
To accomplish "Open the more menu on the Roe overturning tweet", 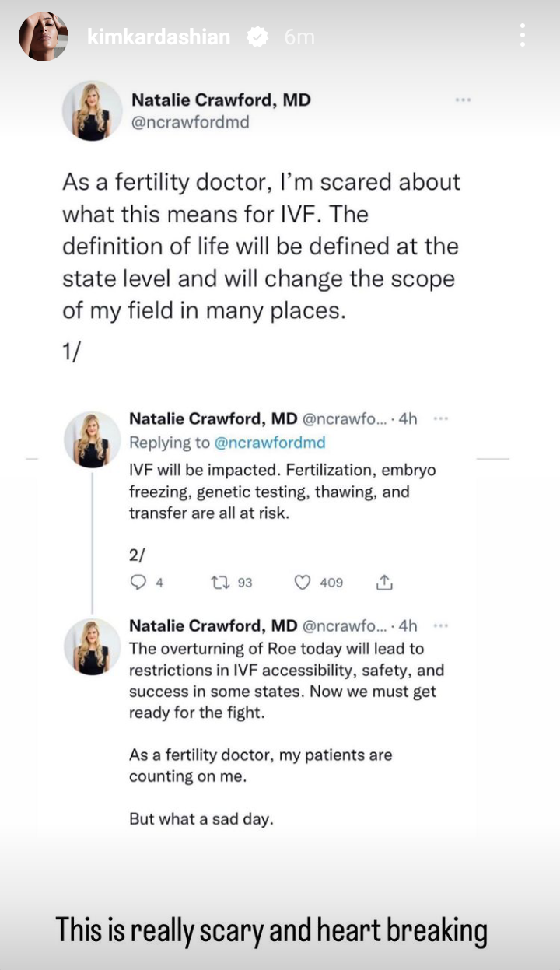I will 441,625.
